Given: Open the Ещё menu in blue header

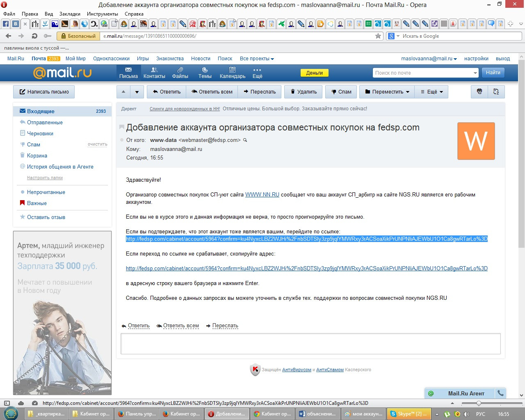Looking at the screenshot, I should pyautogui.click(x=257, y=73).
